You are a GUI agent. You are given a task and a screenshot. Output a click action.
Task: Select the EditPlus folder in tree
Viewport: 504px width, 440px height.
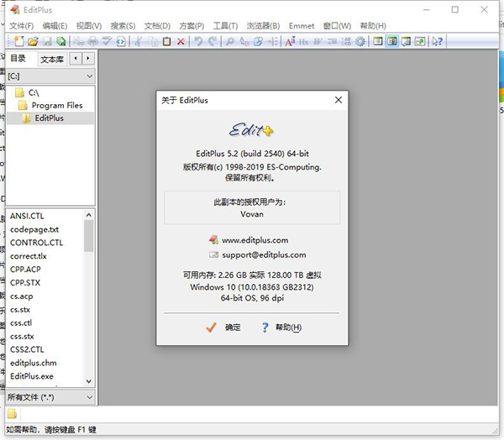pos(43,118)
